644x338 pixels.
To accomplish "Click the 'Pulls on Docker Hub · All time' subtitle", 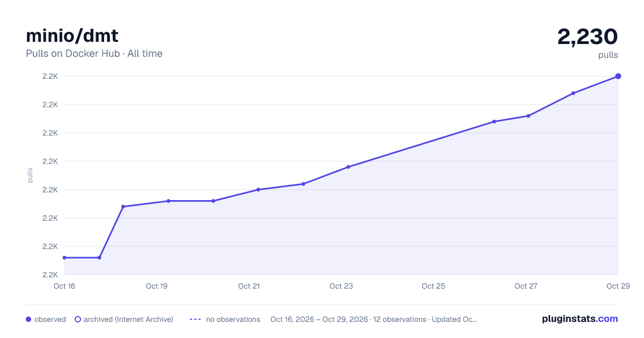I will [x=94, y=54].
